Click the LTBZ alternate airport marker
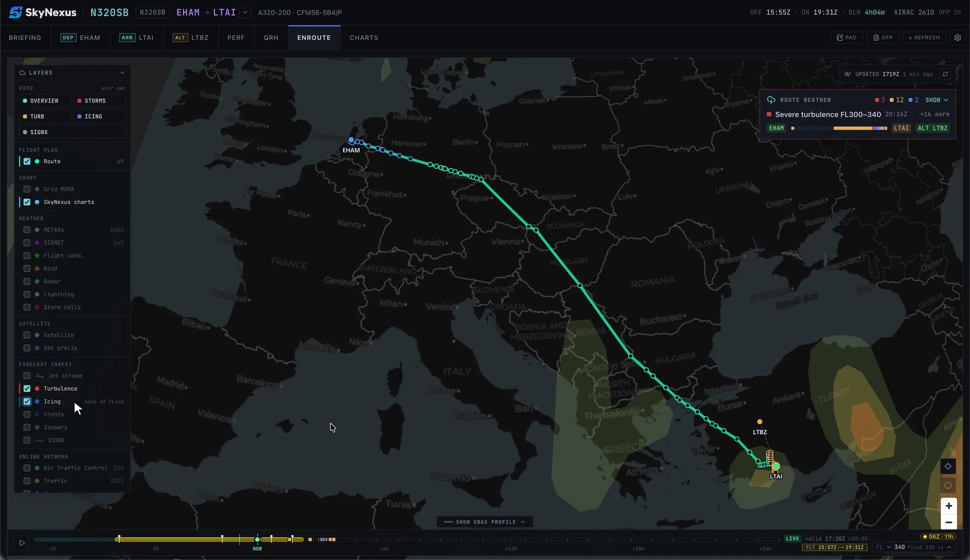Image resolution: width=970 pixels, height=560 pixels. (x=759, y=422)
